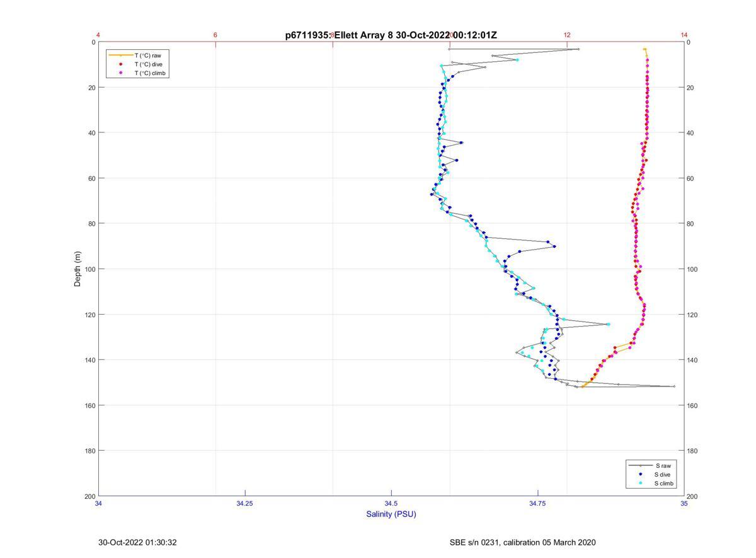
Task: Click depth tick '160' on left axis
Action: pos(89,405)
